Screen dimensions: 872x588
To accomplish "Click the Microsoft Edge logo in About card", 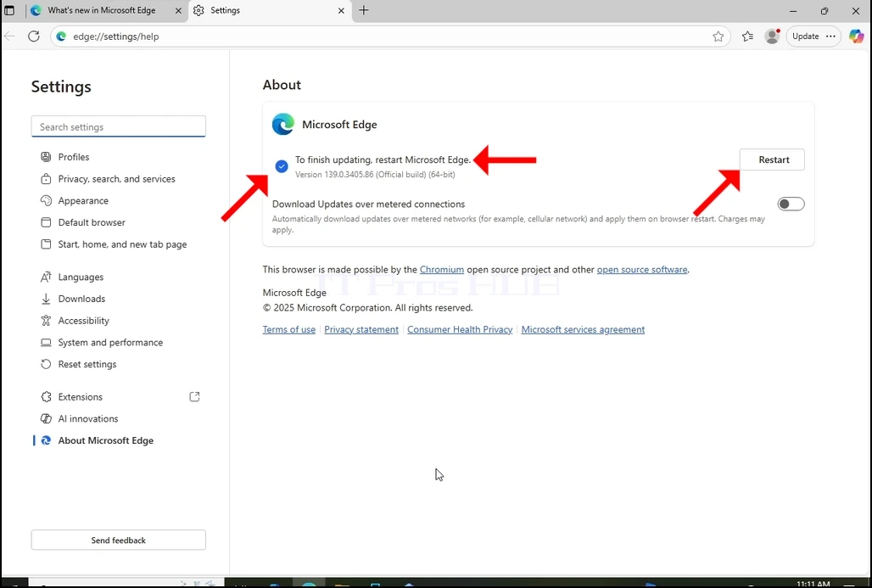I will pyautogui.click(x=283, y=124).
